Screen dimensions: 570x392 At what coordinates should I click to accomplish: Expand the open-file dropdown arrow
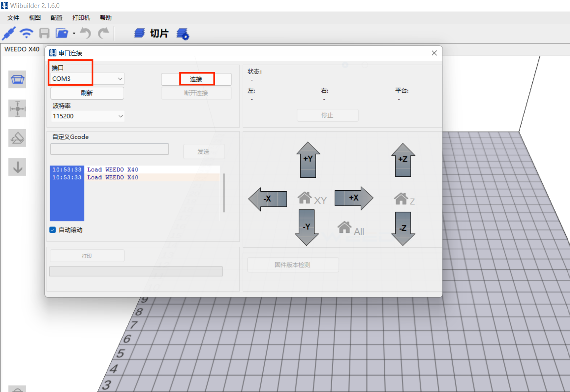(74, 33)
